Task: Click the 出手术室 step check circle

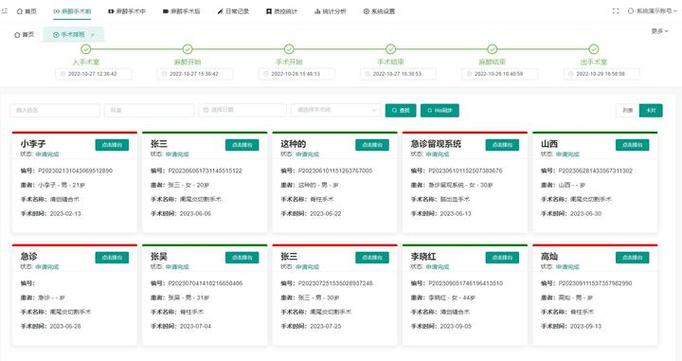Action: click(x=594, y=49)
